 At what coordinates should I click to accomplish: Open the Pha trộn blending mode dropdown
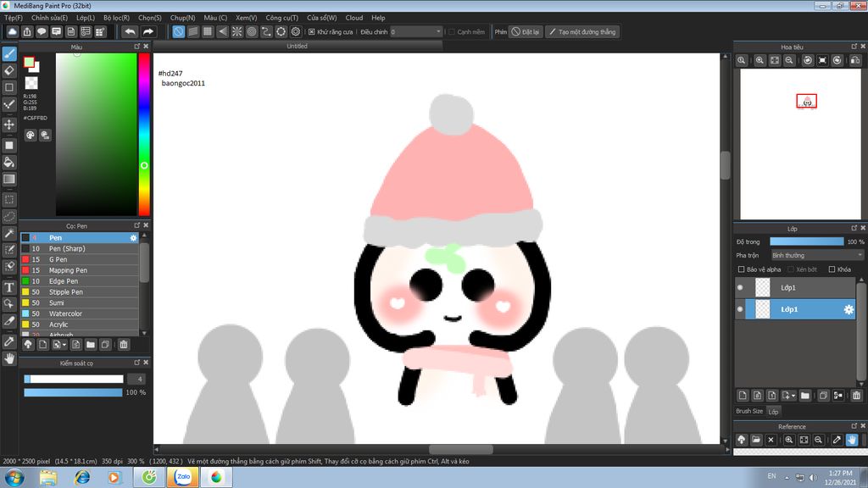(817, 255)
